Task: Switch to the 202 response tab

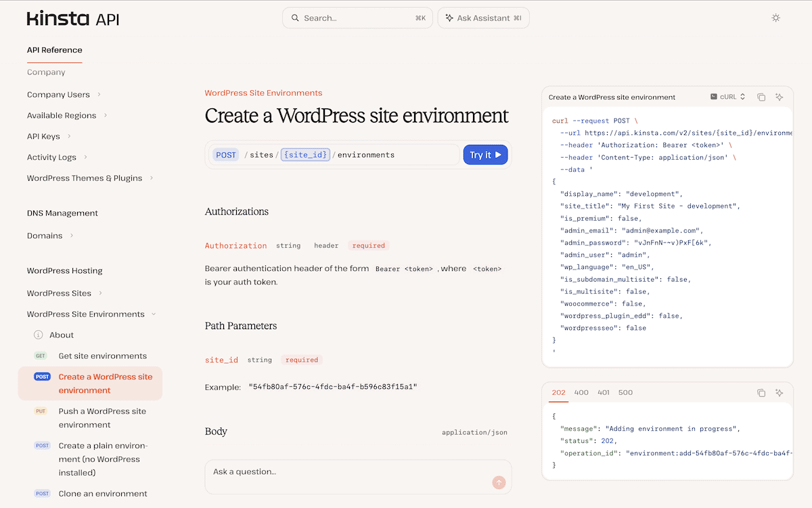Action: point(558,392)
